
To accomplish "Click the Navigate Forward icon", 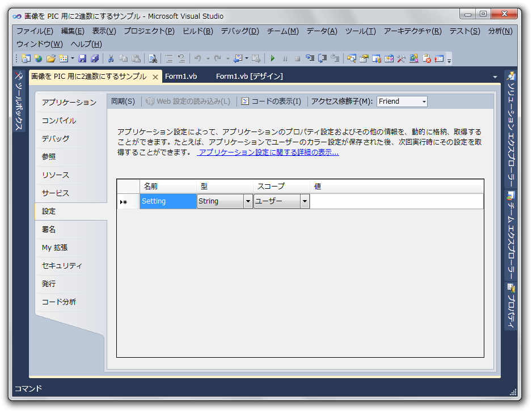I will (256, 58).
